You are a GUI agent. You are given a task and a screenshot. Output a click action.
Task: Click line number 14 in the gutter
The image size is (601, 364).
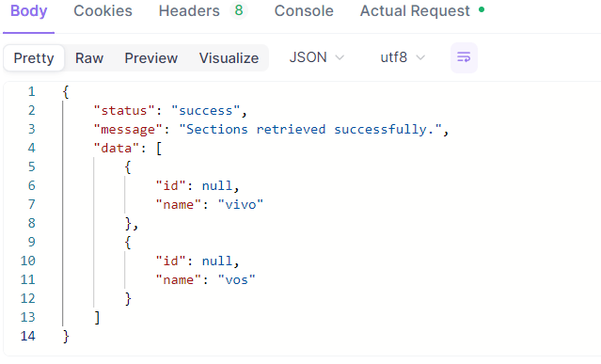pos(27,336)
